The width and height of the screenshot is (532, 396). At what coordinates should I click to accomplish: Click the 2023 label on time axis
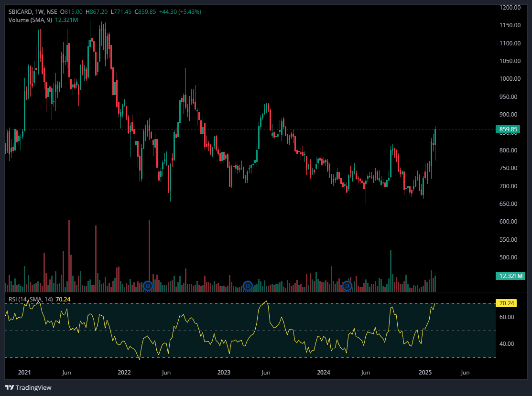coord(224,372)
